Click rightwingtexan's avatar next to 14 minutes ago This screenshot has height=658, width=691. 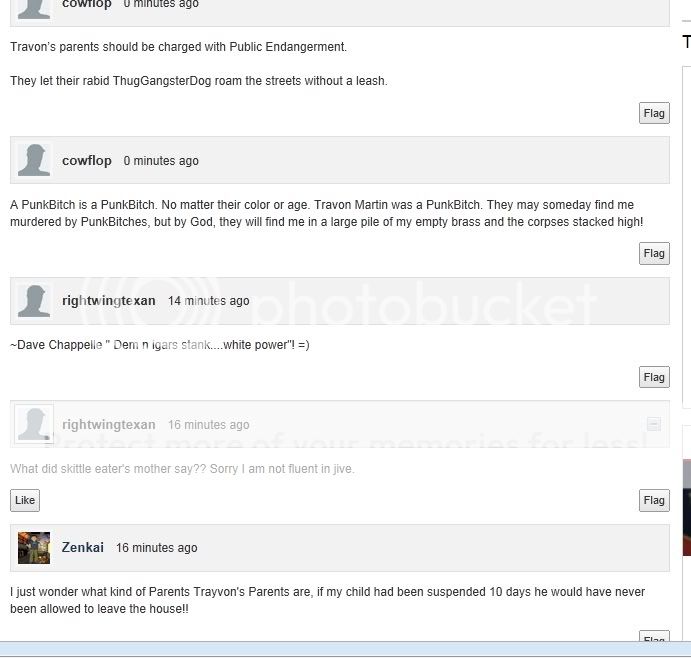pyautogui.click(x=34, y=301)
